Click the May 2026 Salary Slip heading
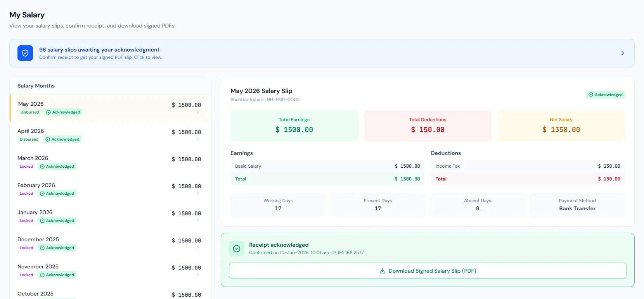This screenshot has height=299, width=644. point(261,91)
